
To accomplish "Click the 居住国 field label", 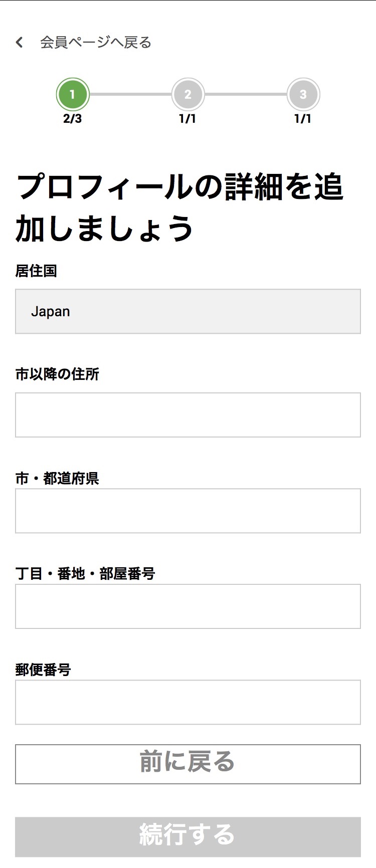I will point(36,271).
